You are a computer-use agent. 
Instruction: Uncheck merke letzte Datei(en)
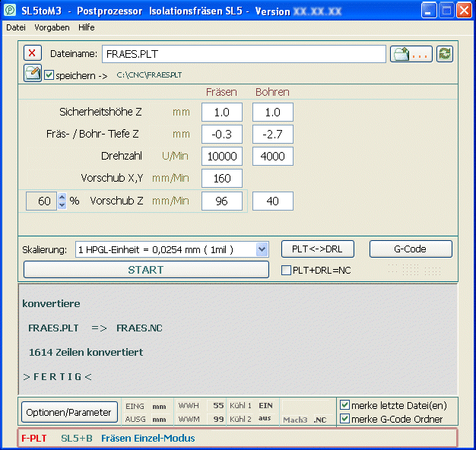click(345, 405)
